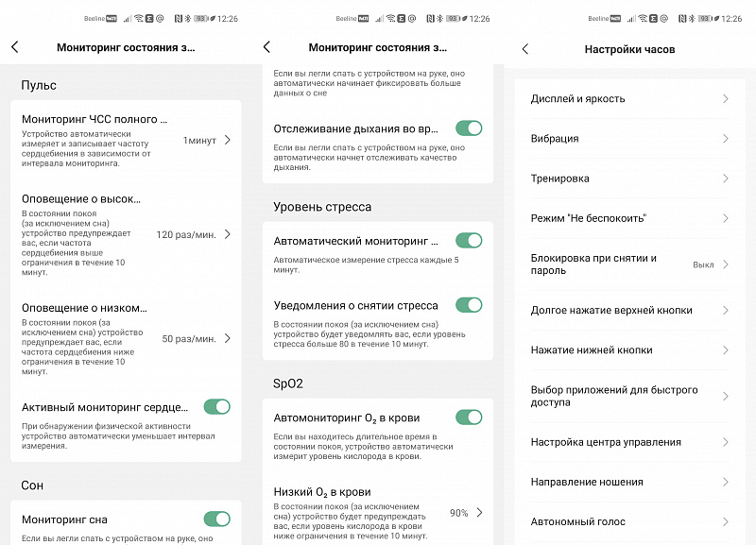Open Вибрация settings
The height and width of the screenshot is (545, 756).
tap(628, 139)
